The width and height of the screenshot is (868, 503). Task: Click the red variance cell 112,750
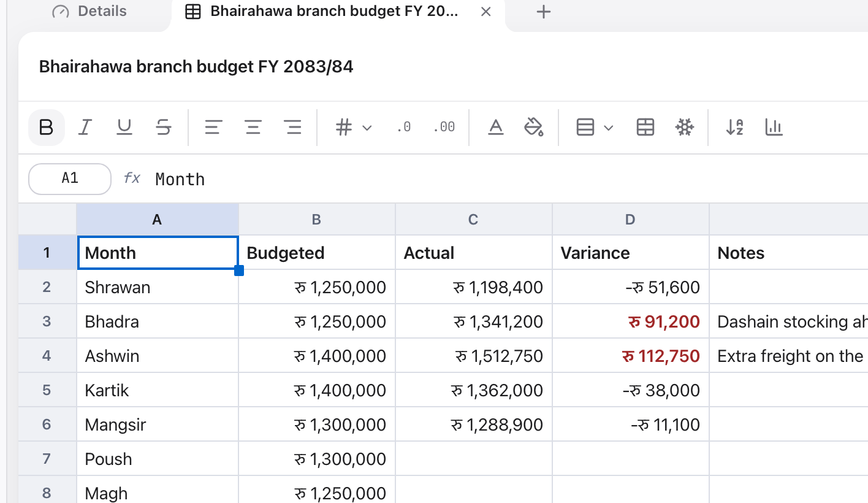[631, 356]
